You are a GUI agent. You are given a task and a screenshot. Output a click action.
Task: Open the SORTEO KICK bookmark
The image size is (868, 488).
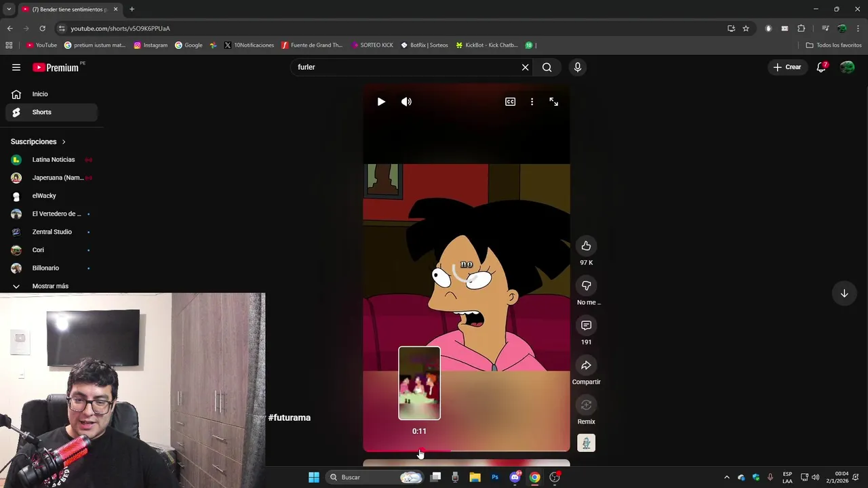tap(372, 45)
